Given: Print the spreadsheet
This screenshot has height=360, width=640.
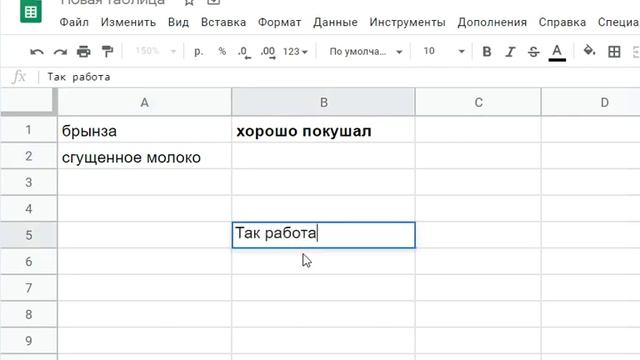Looking at the screenshot, I should tap(84, 52).
